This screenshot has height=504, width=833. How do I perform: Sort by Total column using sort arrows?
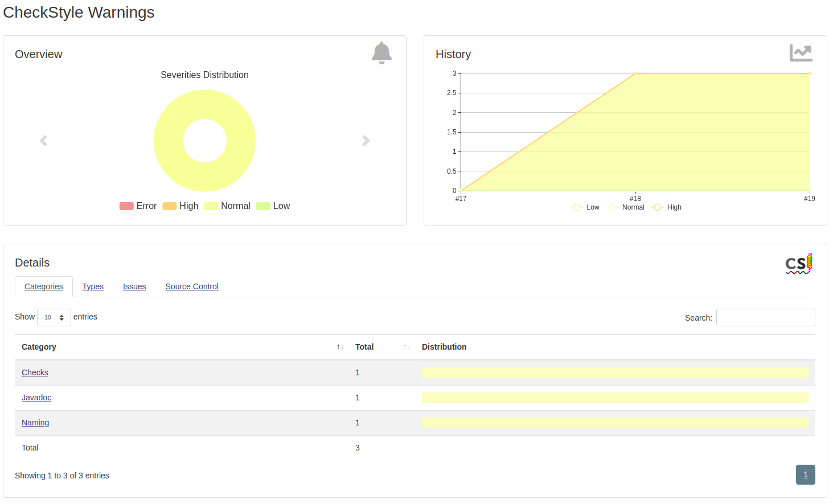407,347
